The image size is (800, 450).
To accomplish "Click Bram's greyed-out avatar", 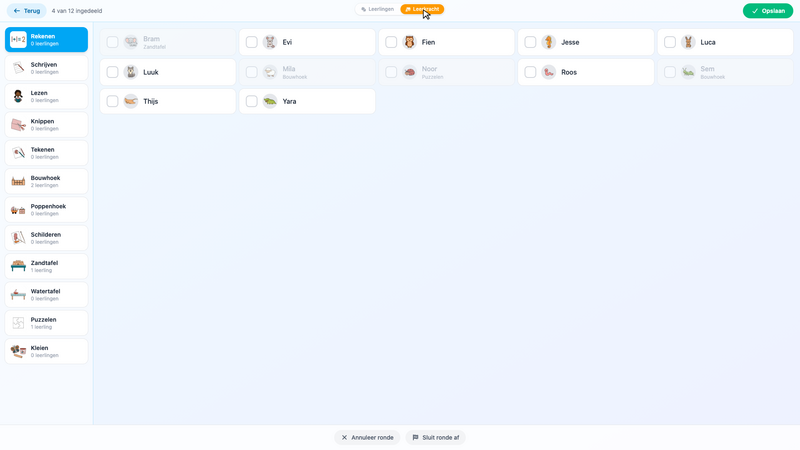I will coord(131,42).
